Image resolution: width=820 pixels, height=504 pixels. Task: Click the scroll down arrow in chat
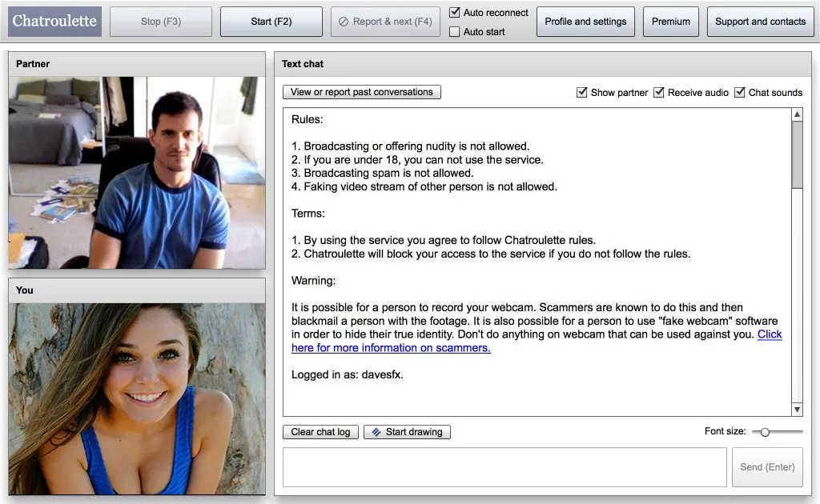(x=797, y=410)
